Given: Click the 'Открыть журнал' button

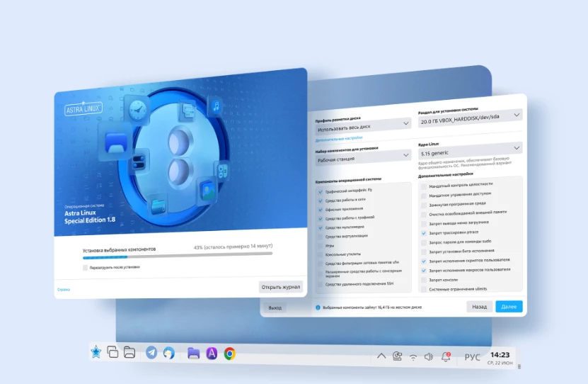Looking at the screenshot, I should coord(281,287).
